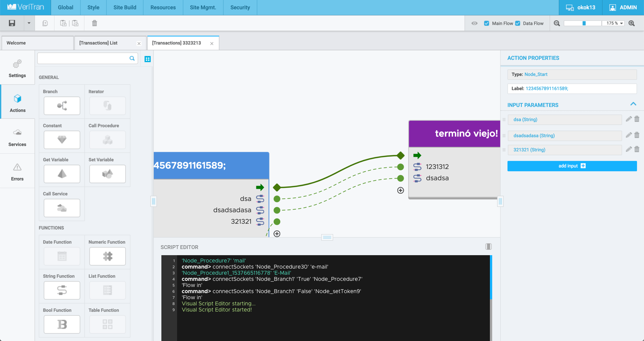Select the Numeric Function icon

click(107, 256)
